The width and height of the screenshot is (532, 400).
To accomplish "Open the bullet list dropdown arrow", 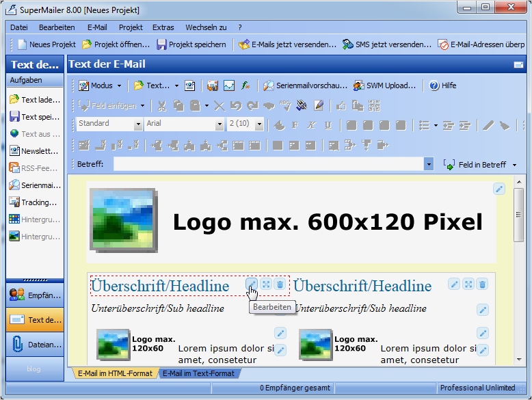I will (436, 126).
